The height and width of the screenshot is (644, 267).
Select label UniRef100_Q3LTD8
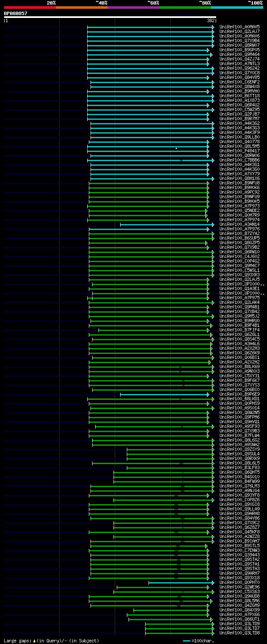(x=239, y=633)
